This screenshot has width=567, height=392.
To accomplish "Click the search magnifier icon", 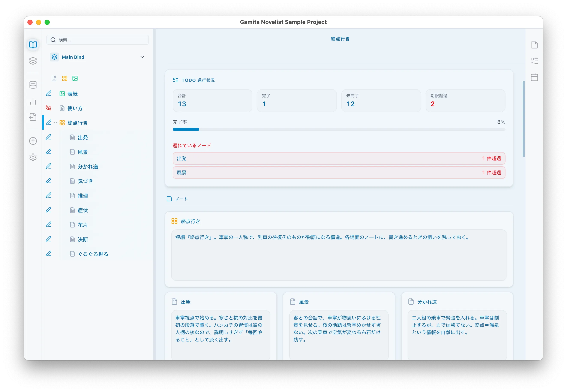I will (x=53, y=40).
